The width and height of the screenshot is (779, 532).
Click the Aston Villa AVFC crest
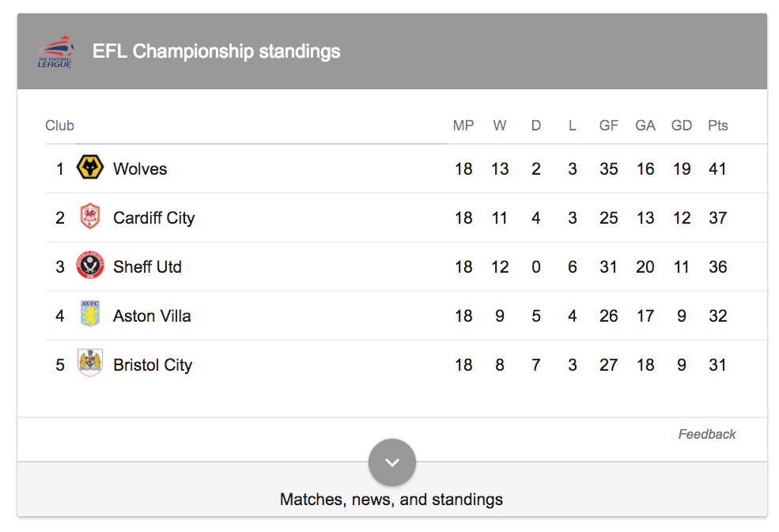pyautogui.click(x=89, y=315)
